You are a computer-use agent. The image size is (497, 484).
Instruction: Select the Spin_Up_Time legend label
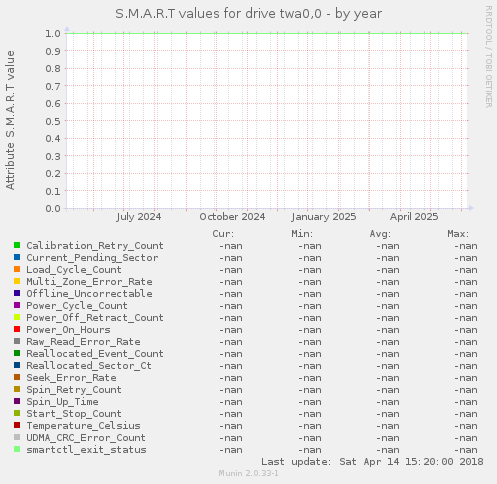[62, 402]
